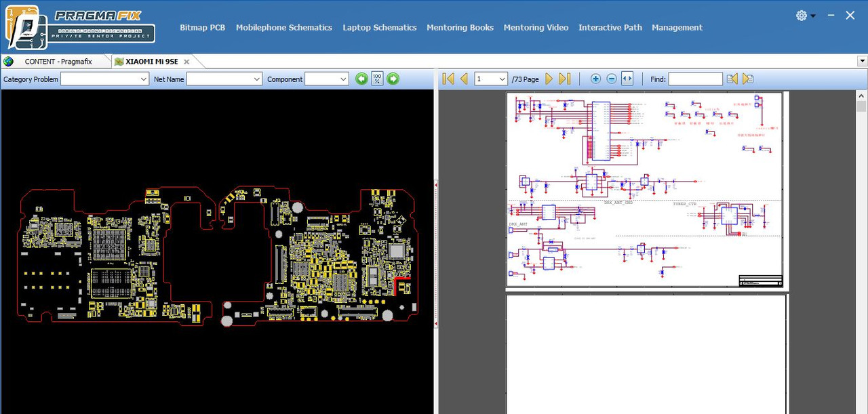Open the Management menu
Screen dimensions: 868x414
coord(677,28)
